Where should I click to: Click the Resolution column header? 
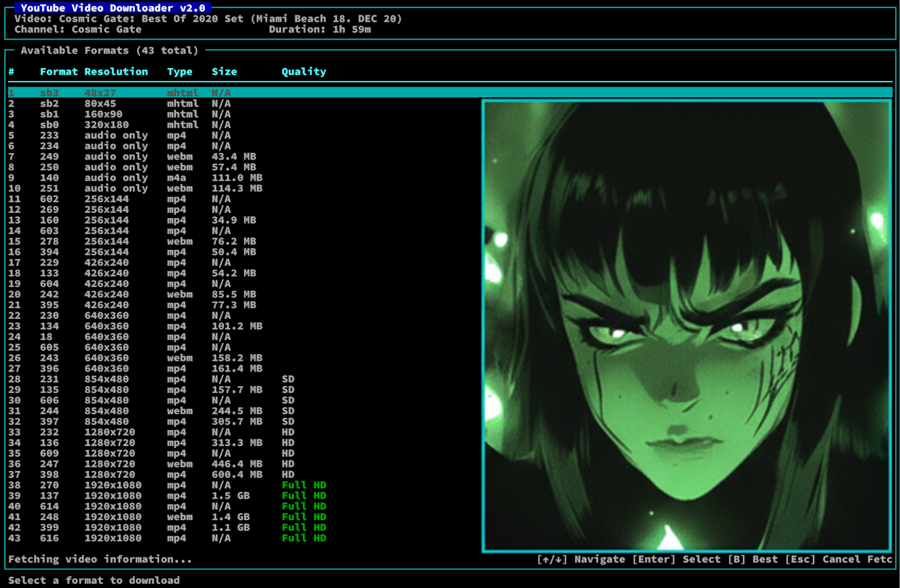(x=116, y=71)
